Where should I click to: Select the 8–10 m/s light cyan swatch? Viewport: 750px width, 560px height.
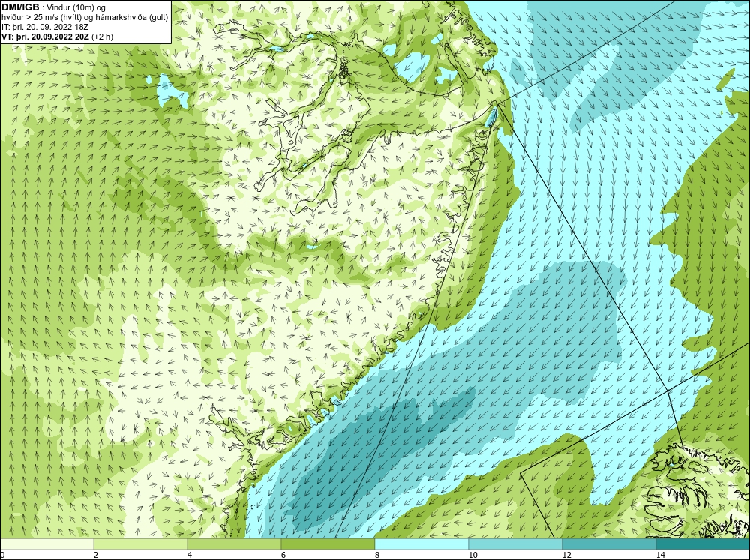pyautogui.click(x=421, y=544)
